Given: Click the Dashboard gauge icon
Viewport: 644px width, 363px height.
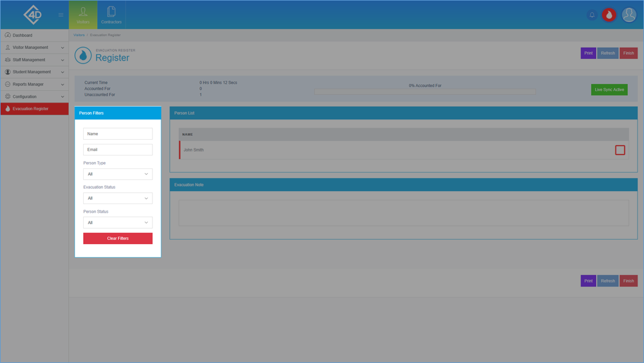Looking at the screenshot, I should 8,36.
